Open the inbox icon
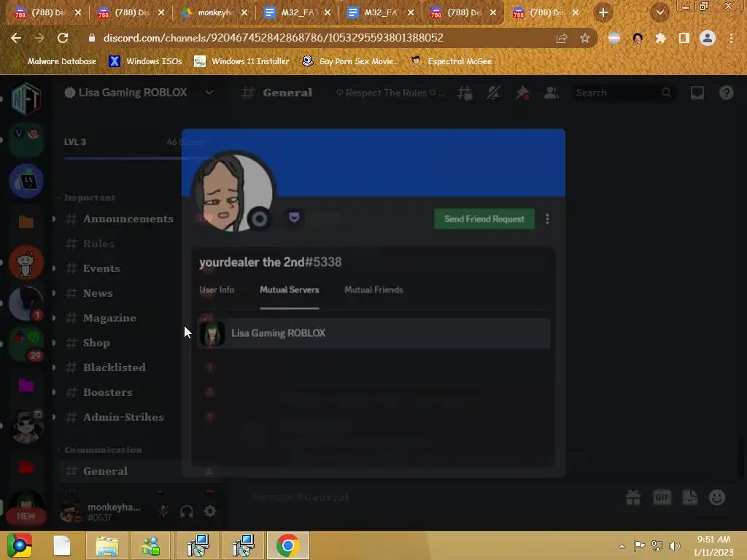Viewport: 747px width, 560px height. pyautogui.click(x=697, y=93)
